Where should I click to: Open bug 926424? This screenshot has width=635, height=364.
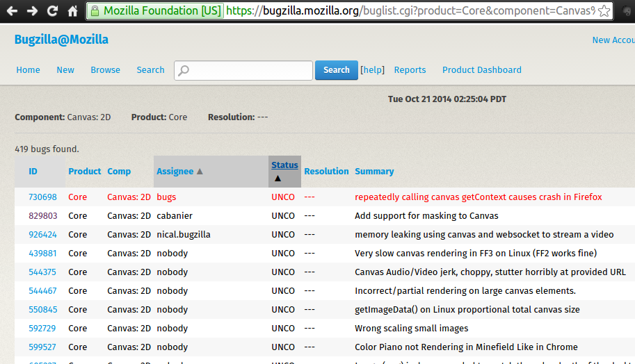coord(42,235)
